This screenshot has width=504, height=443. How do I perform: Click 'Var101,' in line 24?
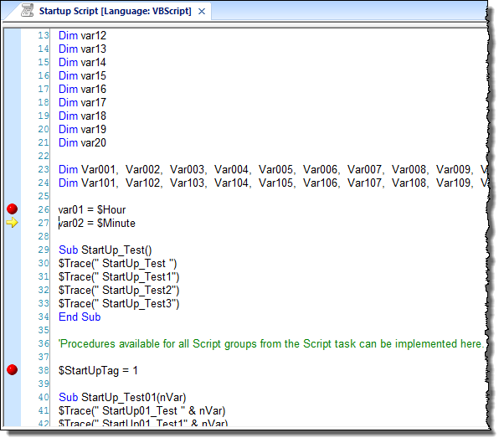point(100,183)
